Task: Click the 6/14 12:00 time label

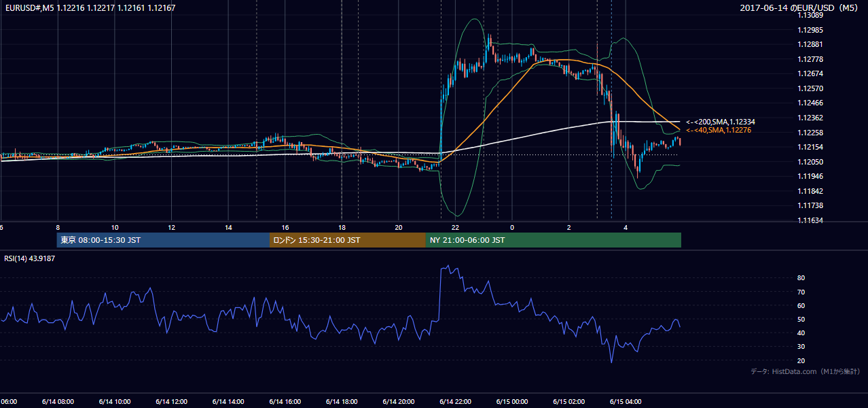Action: tap(171, 401)
